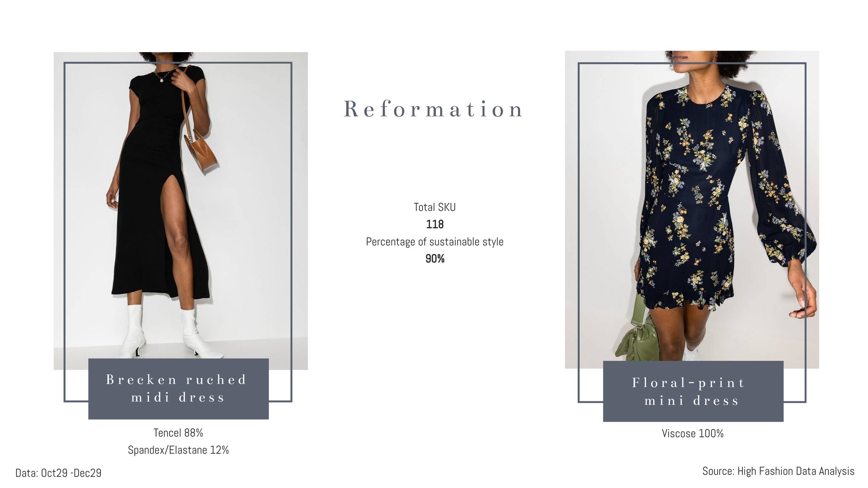The image size is (868, 488).
Task: Click the 118 SKU number
Action: [x=435, y=224]
